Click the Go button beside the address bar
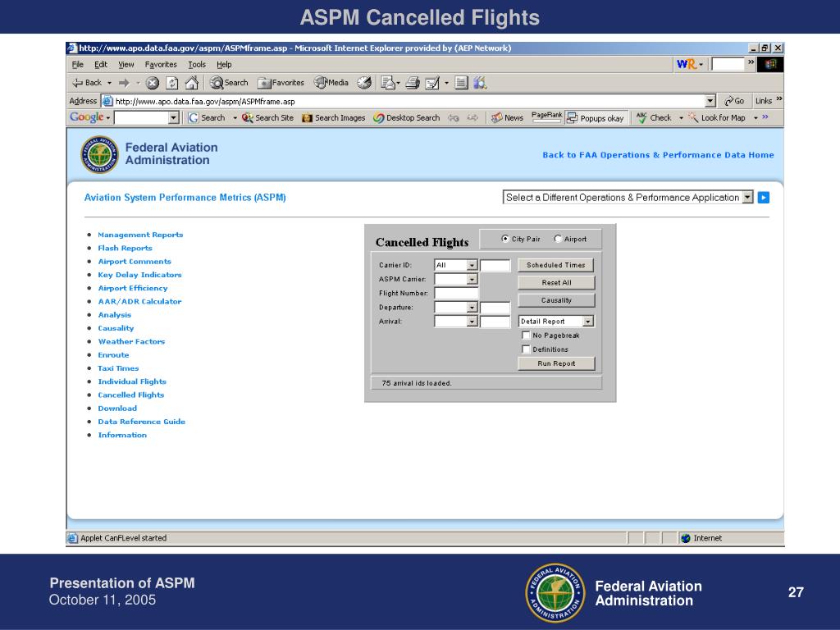The image size is (840, 630). click(734, 101)
